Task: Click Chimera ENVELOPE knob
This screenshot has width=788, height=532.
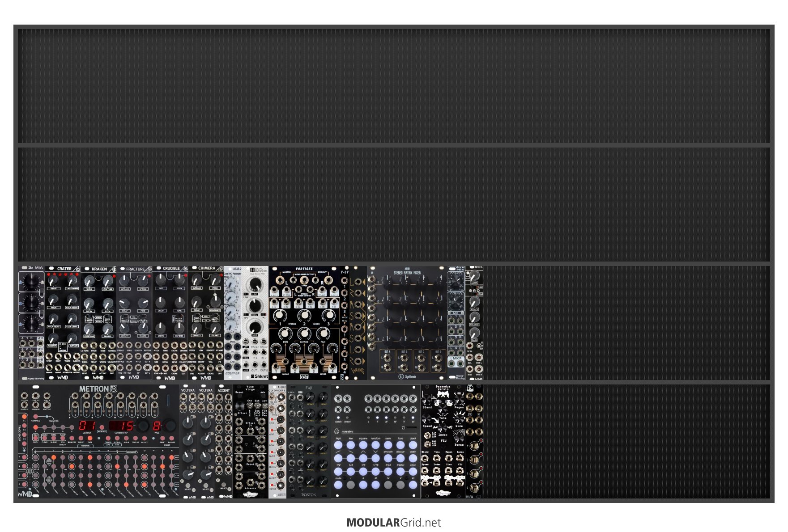Action: point(215,301)
